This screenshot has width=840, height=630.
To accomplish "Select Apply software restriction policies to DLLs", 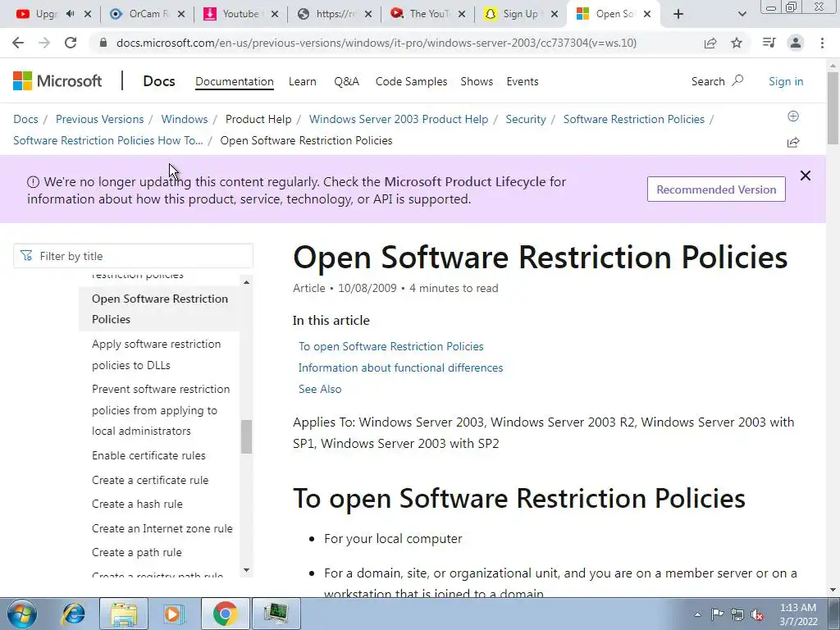I will coord(156,354).
